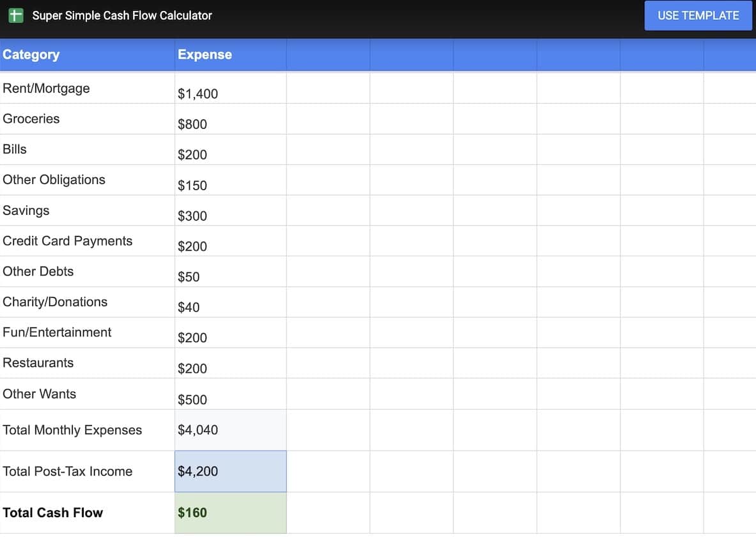Image resolution: width=756 pixels, height=537 pixels.
Task: Select the $1,400 Rent/Mortgage expense cell
Action: click(x=231, y=88)
